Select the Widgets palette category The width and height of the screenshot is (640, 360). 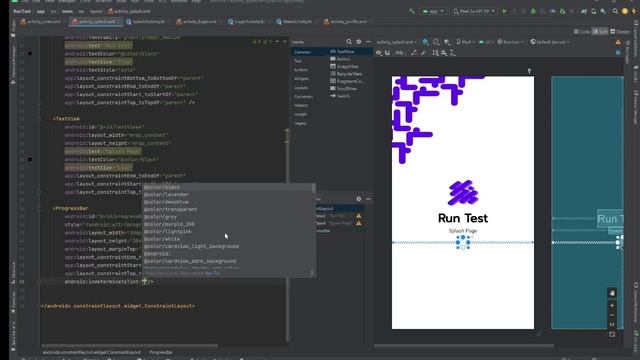[x=301, y=79]
